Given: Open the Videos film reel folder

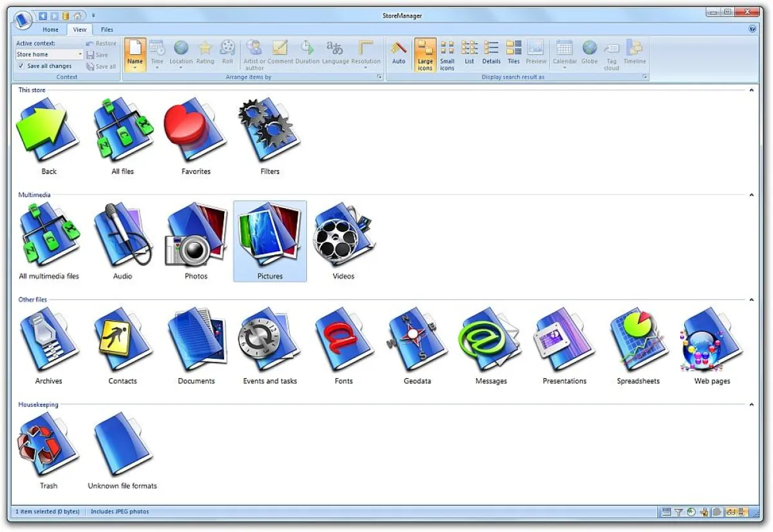Looking at the screenshot, I should pos(343,236).
